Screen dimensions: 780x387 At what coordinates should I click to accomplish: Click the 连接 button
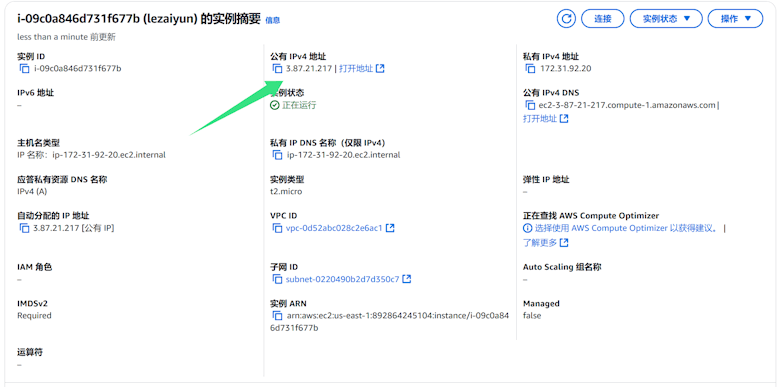(602, 19)
